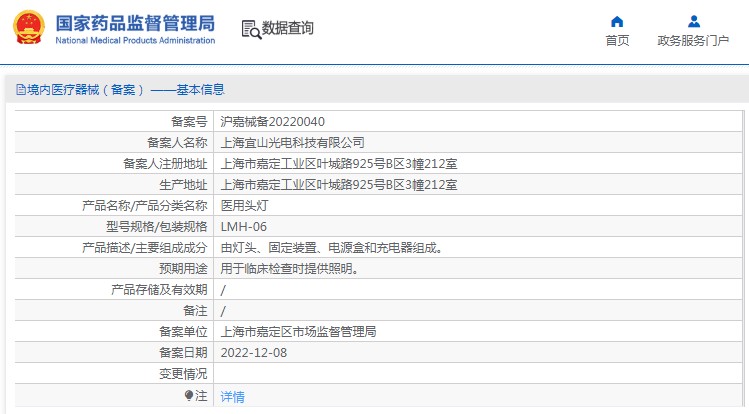This screenshot has height=414, width=749.
Task: Click the NMPA national emblem logo
Action: pos(23,29)
